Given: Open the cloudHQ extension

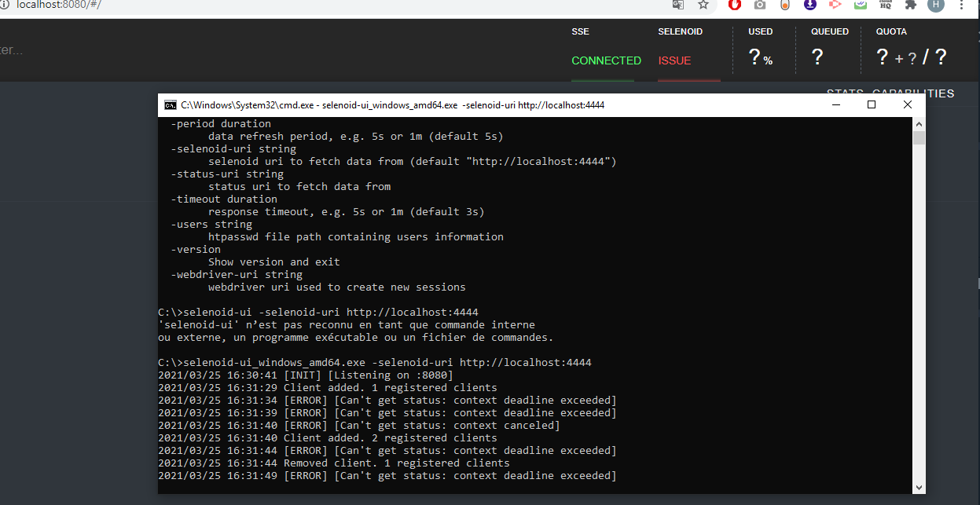Looking at the screenshot, I should tap(886, 5).
